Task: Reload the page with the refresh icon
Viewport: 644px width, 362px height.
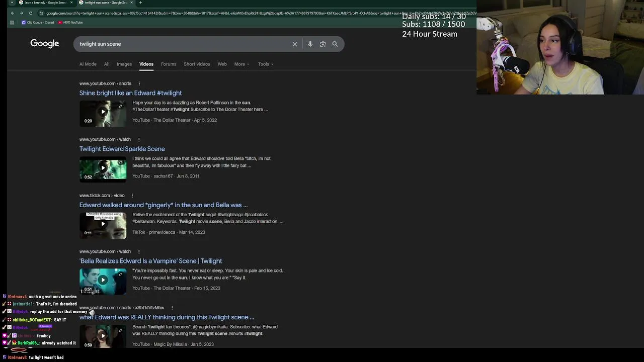Action: (x=31, y=13)
